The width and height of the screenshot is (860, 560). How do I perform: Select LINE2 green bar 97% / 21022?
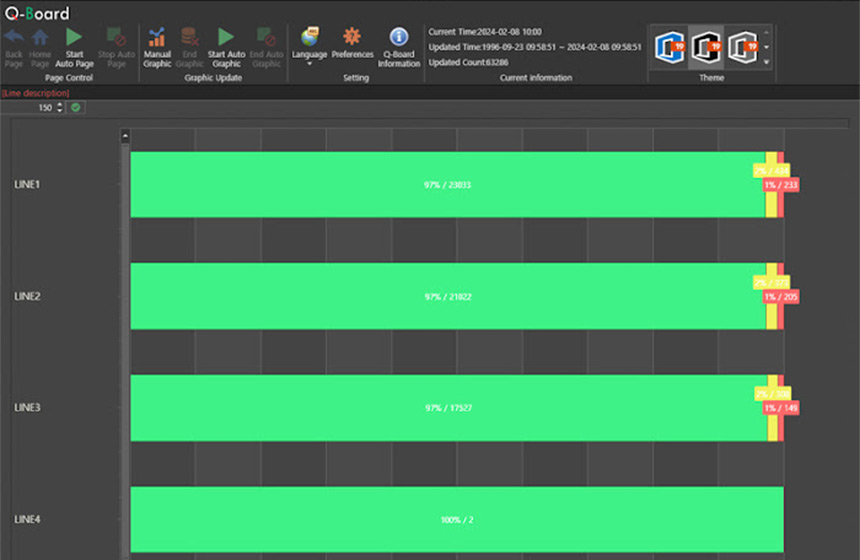(448, 297)
